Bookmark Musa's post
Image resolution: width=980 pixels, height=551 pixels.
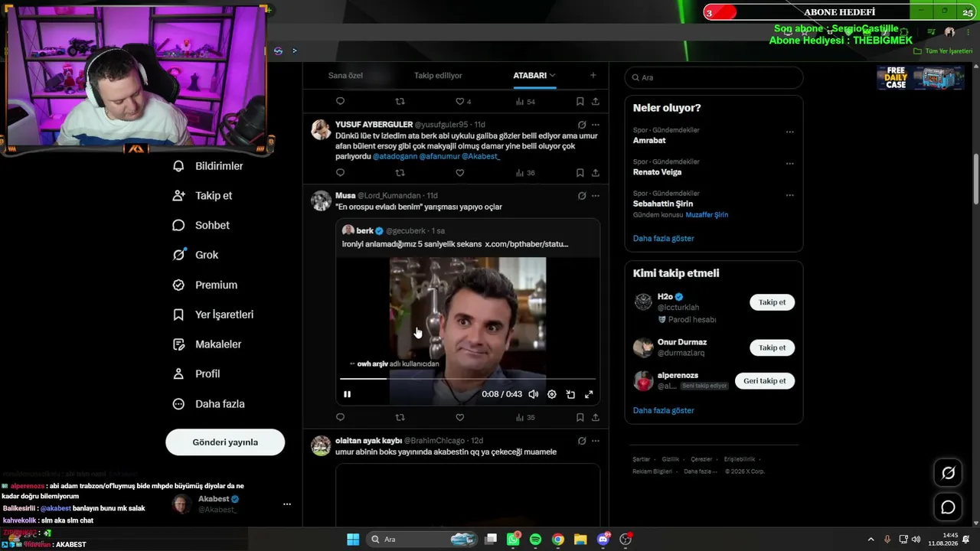(580, 417)
